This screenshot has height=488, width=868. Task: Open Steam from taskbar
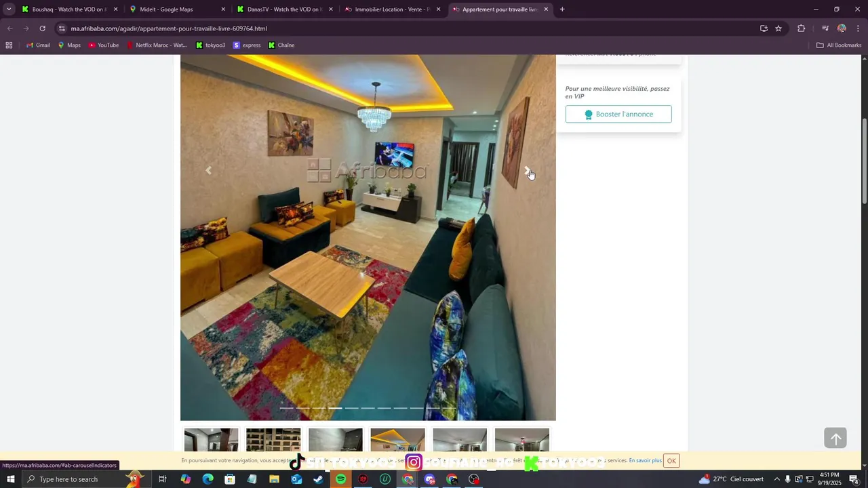pos(318,479)
